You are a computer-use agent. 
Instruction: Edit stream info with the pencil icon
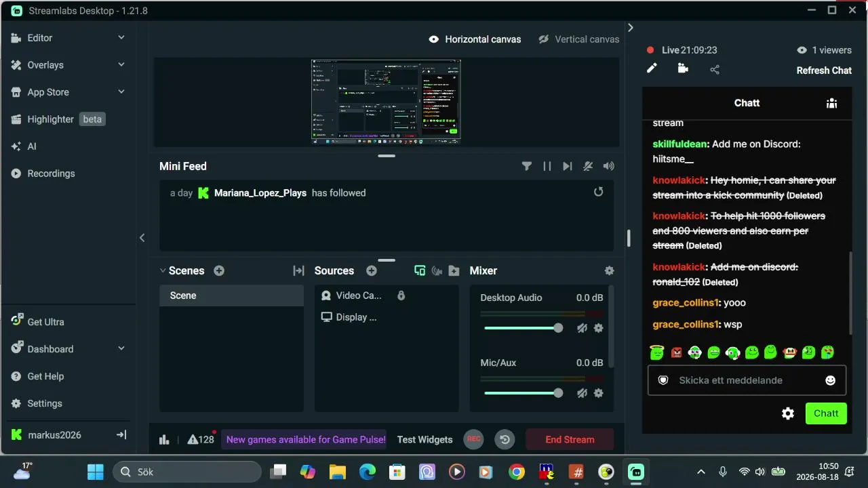652,68
